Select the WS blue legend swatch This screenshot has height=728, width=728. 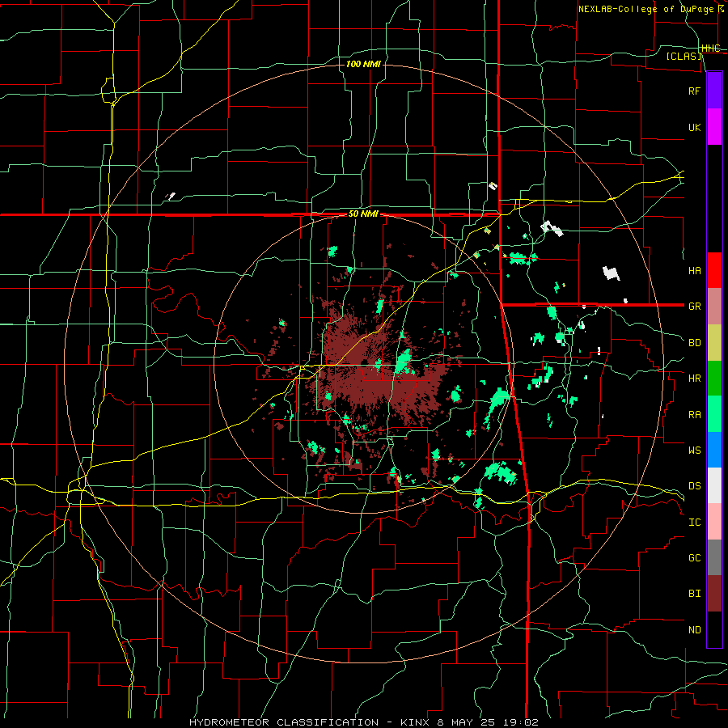(x=714, y=450)
